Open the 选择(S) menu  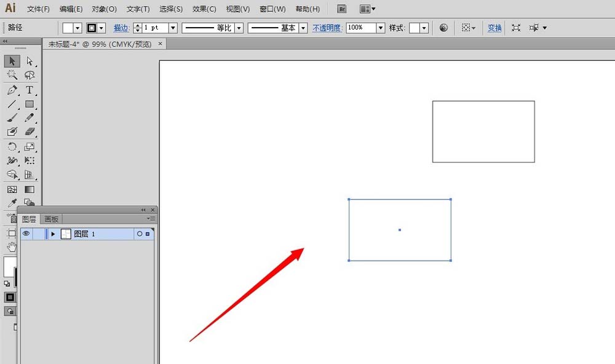pyautogui.click(x=171, y=9)
